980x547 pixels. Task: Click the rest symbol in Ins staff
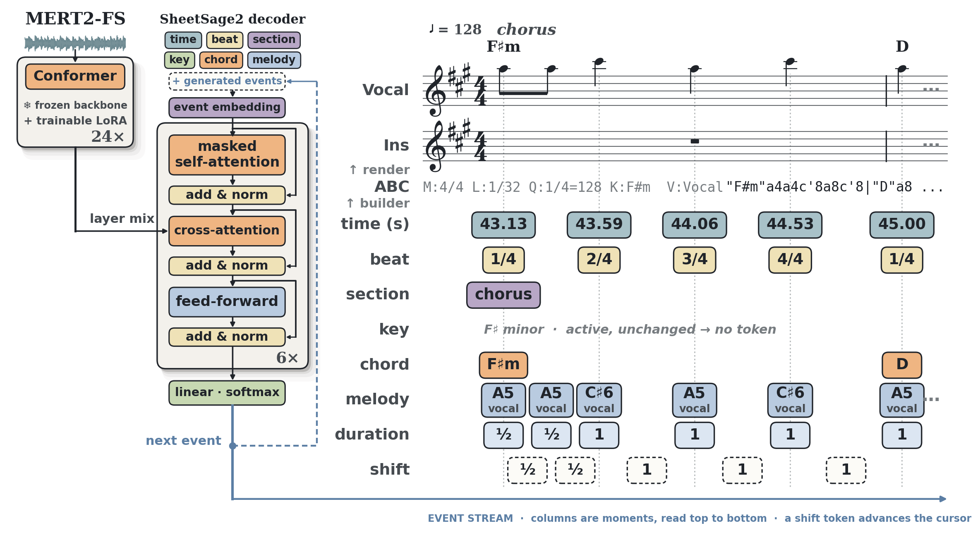(x=695, y=141)
